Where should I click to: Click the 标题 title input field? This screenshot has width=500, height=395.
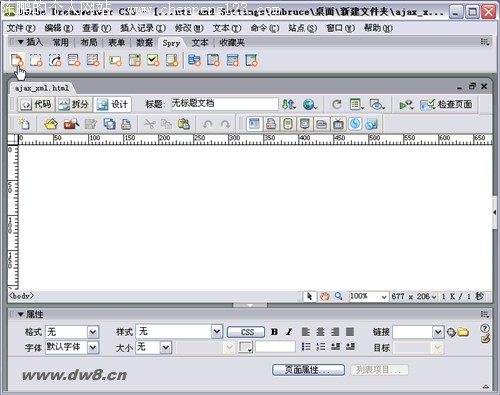point(225,104)
